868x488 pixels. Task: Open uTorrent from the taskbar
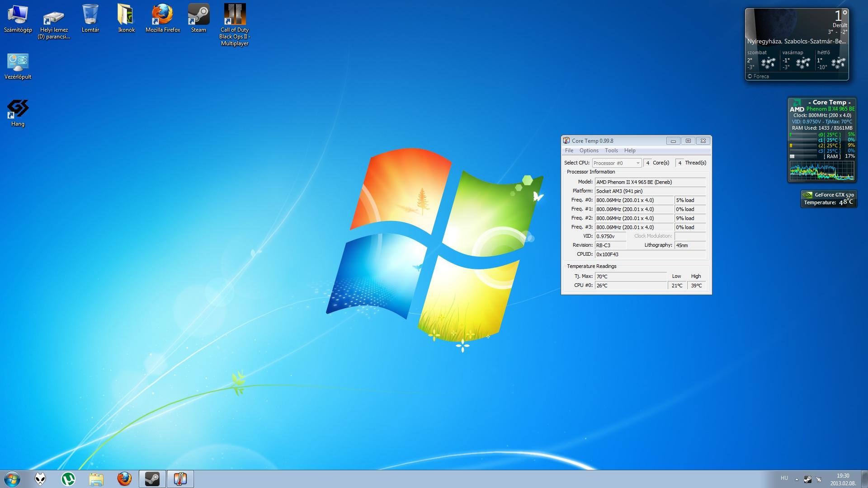(x=68, y=479)
